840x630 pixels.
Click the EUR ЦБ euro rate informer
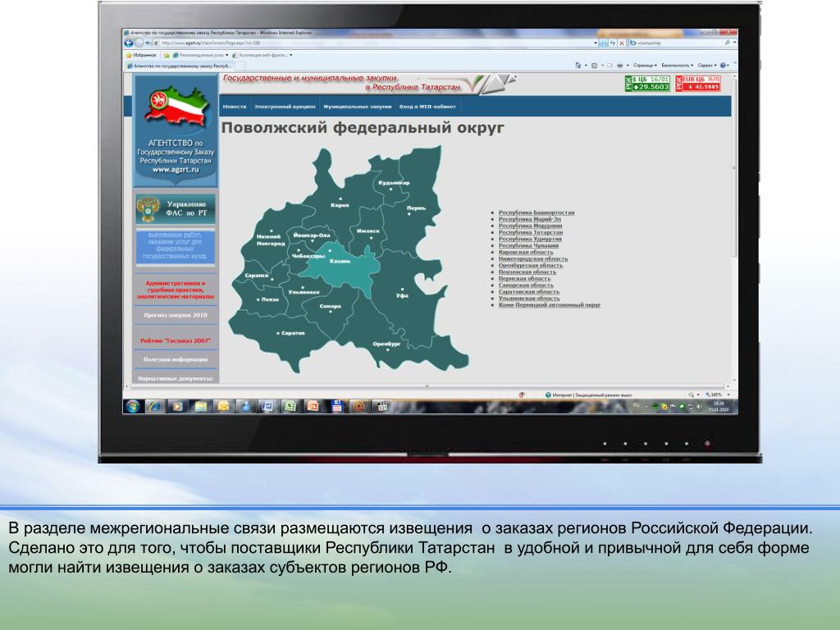697,83
